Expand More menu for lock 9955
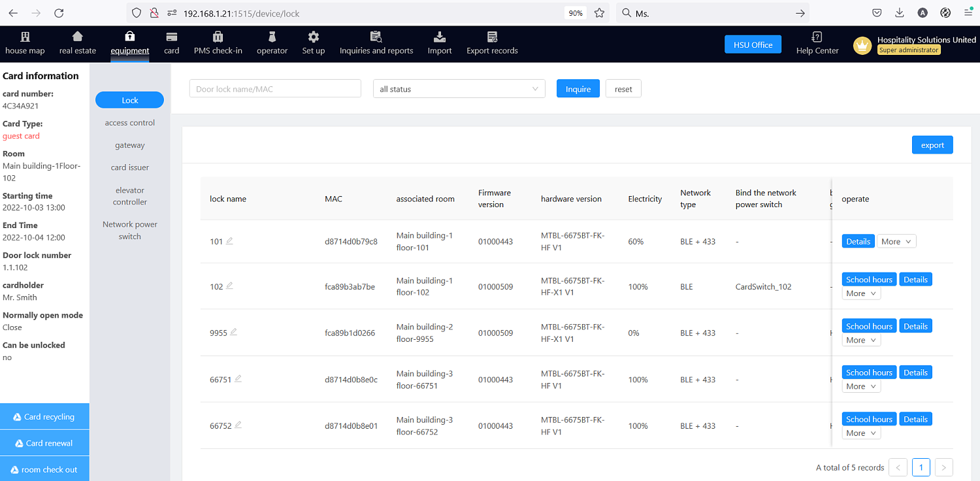 coord(861,340)
